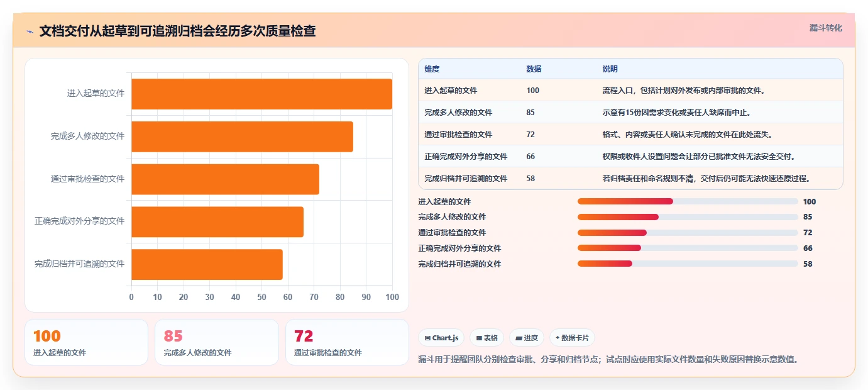Click table cell 正确完成对外分享的文件

466,157
